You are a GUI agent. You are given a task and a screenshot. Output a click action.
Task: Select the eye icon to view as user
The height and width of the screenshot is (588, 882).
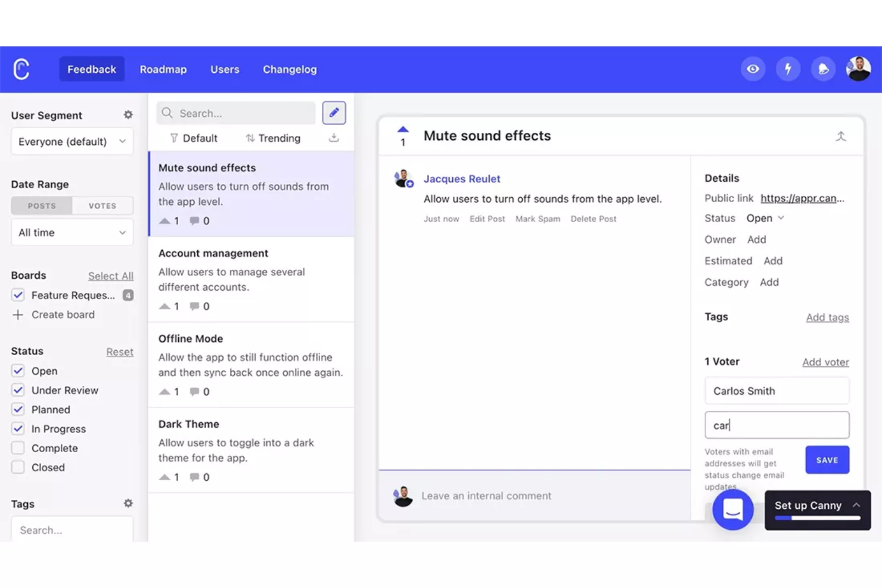coord(753,69)
